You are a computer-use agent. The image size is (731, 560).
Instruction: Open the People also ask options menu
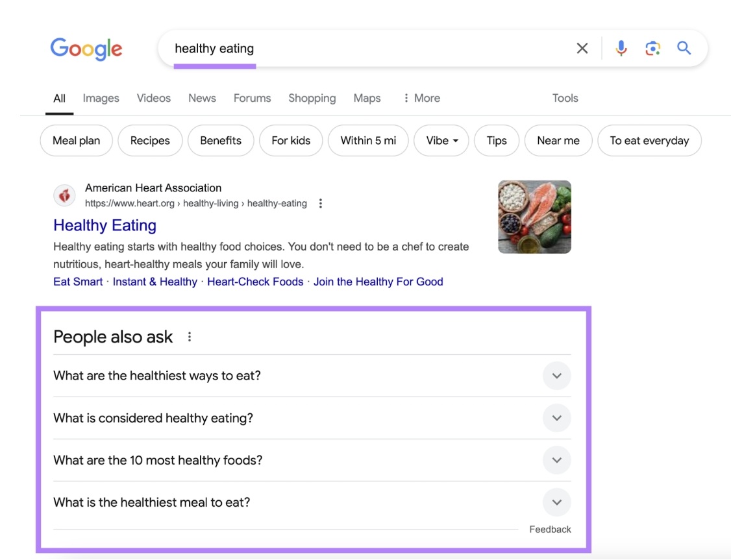coord(190,337)
